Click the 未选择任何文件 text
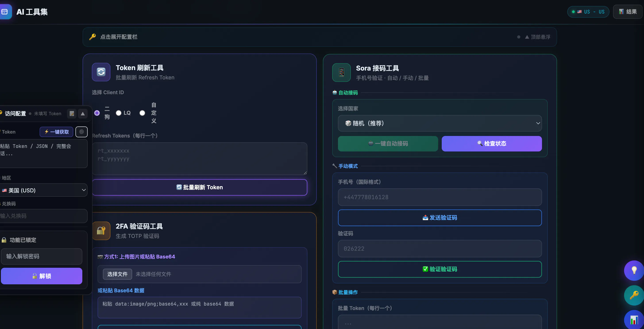644x329 pixels. [153, 274]
